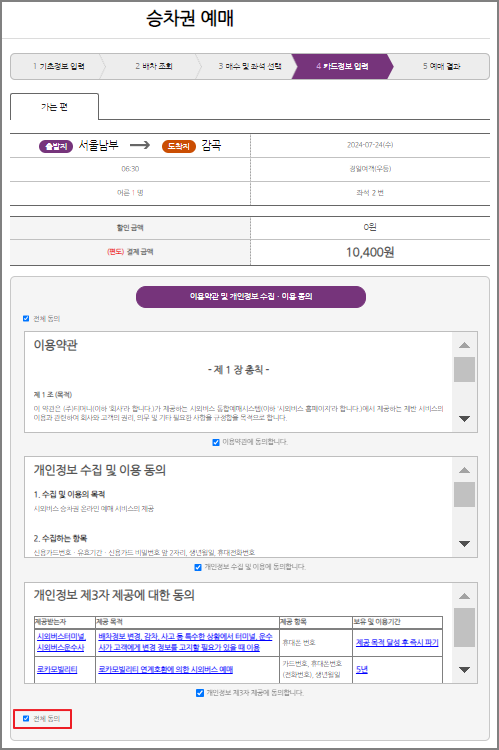Click seat info 좌석 2 번
499x750 pixels.
370,193
